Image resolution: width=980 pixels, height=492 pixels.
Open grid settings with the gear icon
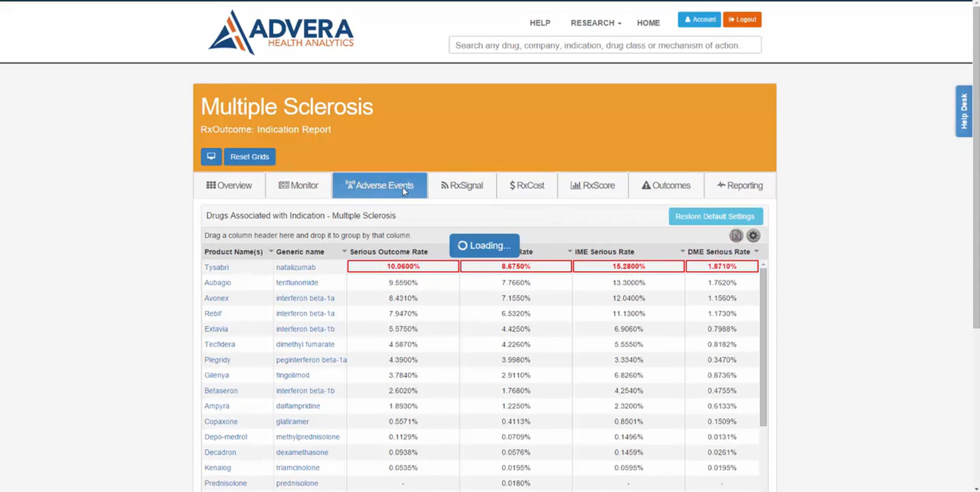pyautogui.click(x=753, y=235)
